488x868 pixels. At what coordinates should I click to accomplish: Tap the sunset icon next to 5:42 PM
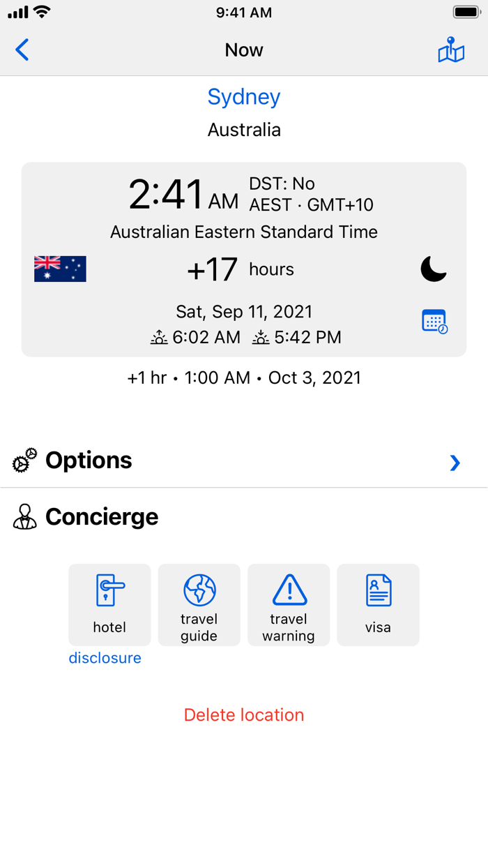pyautogui.click(x=261, y=337)
